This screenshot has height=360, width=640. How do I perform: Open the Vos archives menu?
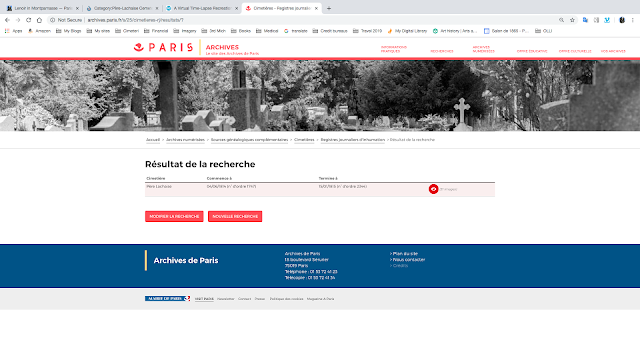[613, 51]
